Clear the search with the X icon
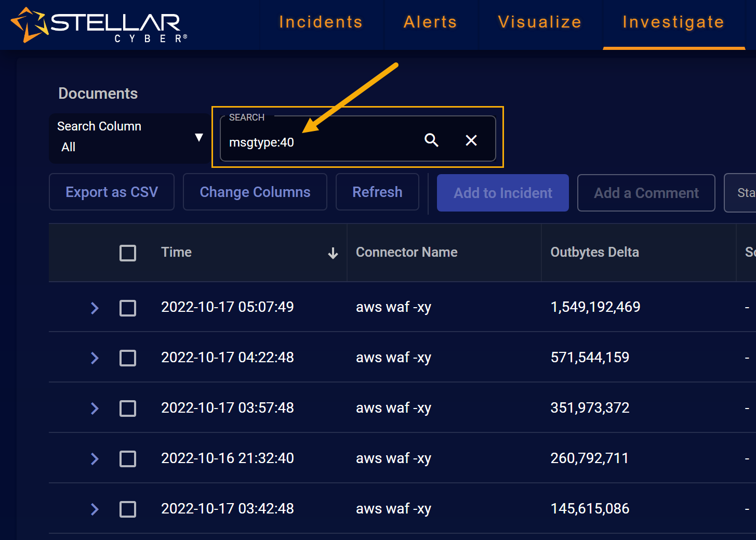Image resolution: width=756 pixels, height=540 pixels. pyautogui.click(x=471, y=140)
